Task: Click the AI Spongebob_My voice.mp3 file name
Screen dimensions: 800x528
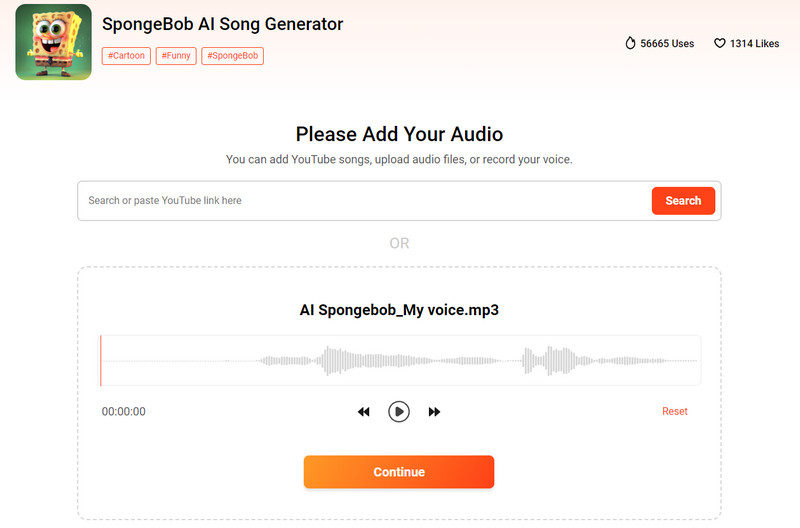Action: 399,310
